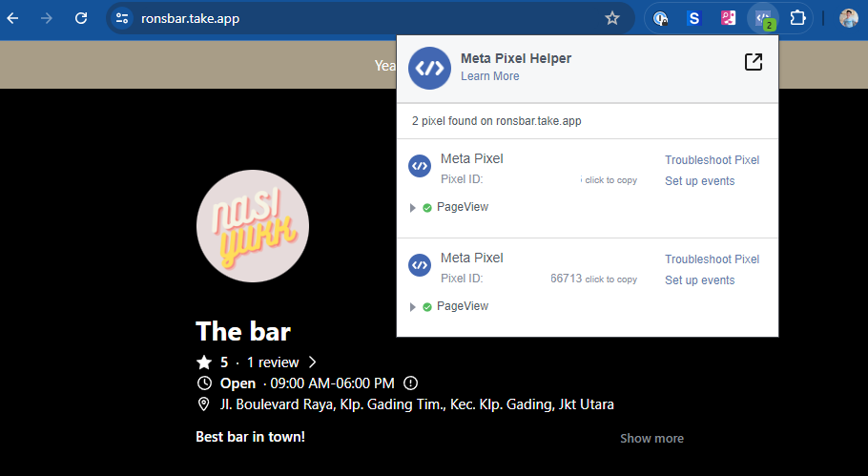Open the pink extension icon
This screenshot has width=868, height=476.
pyautogui.click(x=728, y=18)
